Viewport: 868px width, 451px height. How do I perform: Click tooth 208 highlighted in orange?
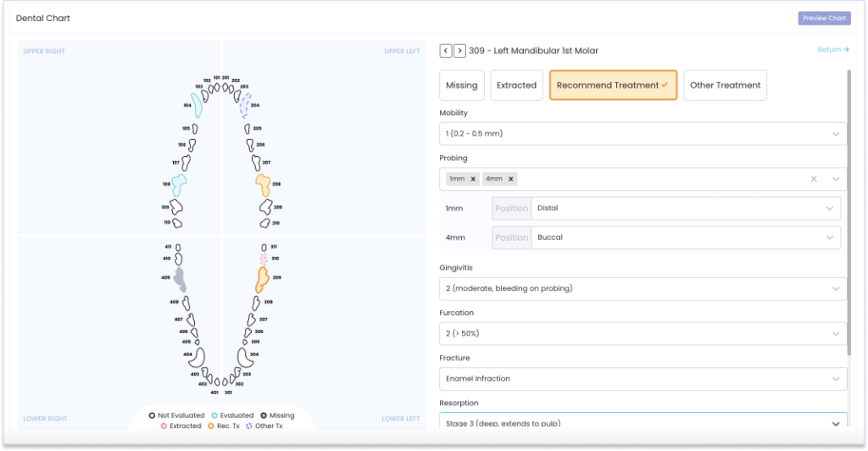point(263,183)
